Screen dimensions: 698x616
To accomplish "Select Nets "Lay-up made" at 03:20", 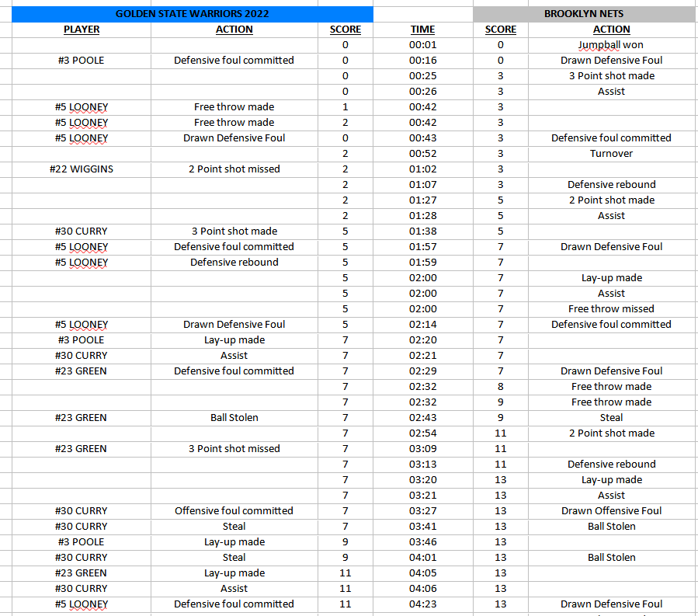I will click(612, 480).
